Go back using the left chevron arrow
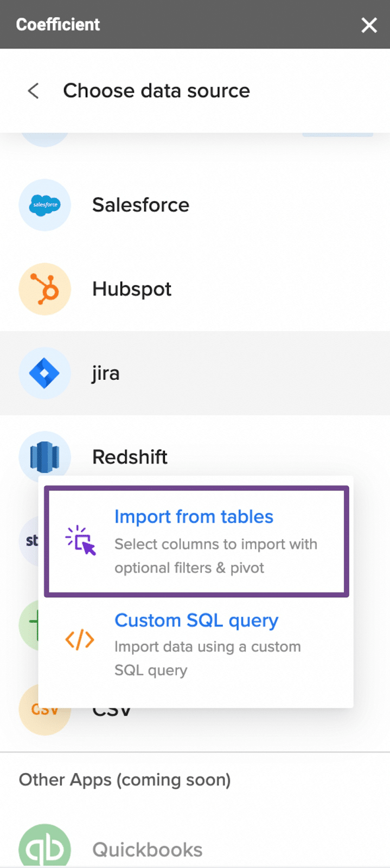Image resolution: width=390 pixels, height=868 pixels. coord(33,91)
